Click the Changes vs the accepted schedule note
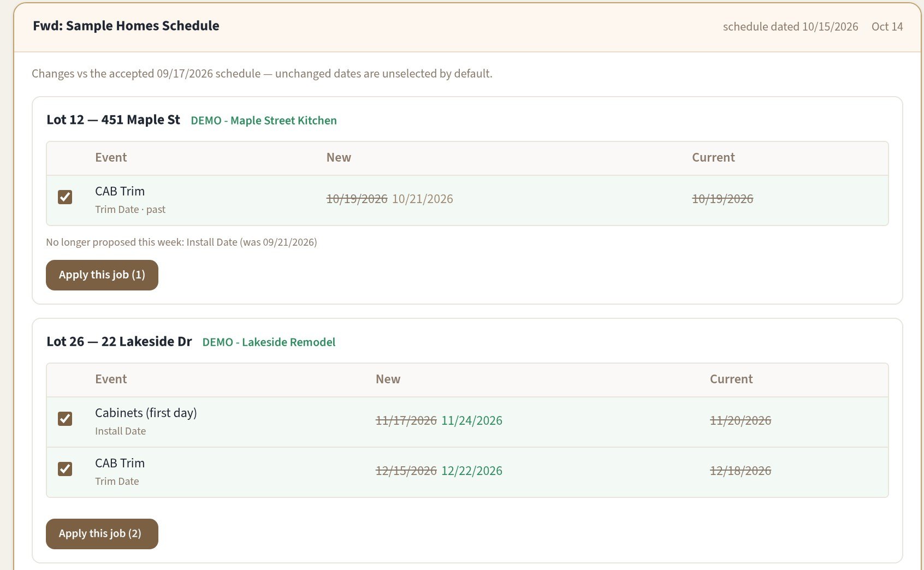The image size is (924, 570). click(262, 74)
